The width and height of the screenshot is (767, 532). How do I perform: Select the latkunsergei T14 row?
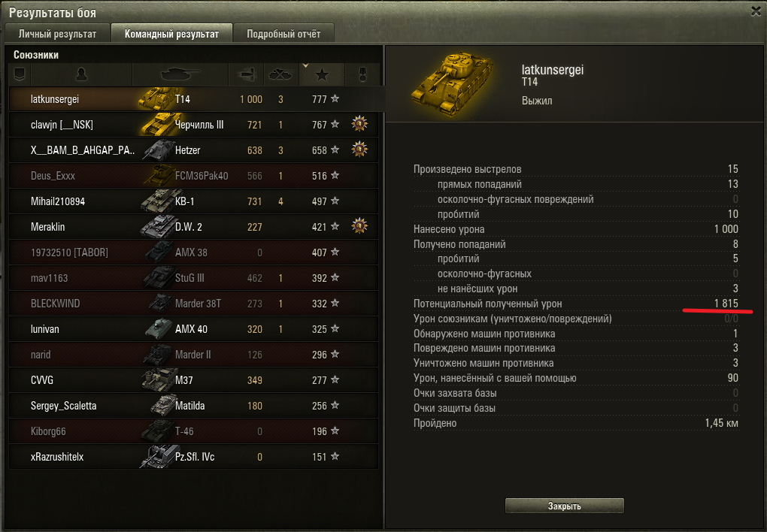click(194, 98)
